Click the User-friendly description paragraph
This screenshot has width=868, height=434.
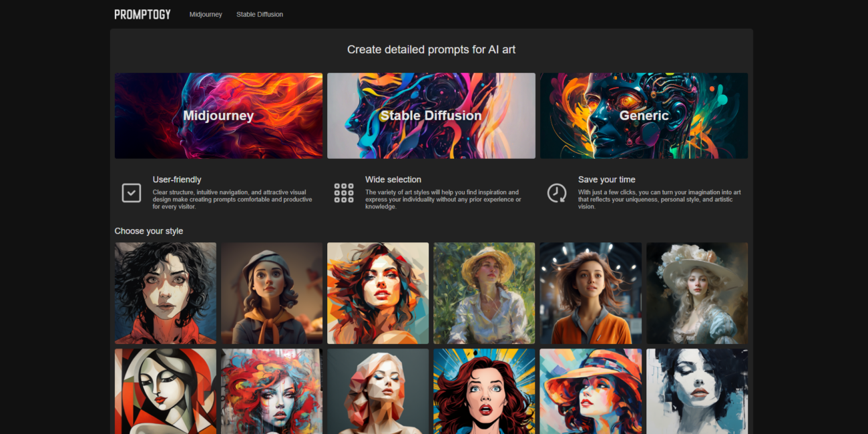232,200
